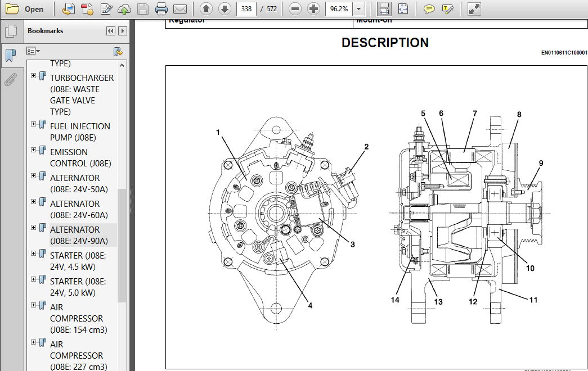Open TURBOCHARGER waste gate valve bookmark
Image resolution: width=588 pixels, height=371 pixels.
point(82,95)
